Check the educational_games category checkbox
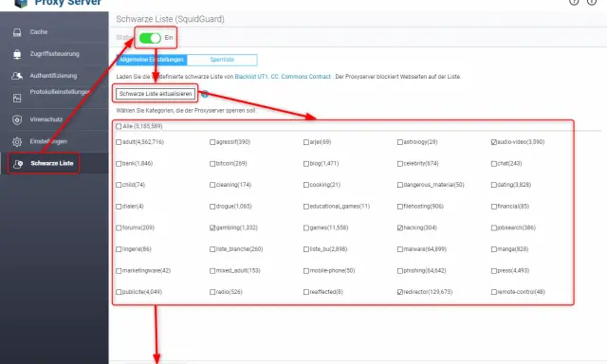This screenshot has width=607, height=364. [306, 207]
